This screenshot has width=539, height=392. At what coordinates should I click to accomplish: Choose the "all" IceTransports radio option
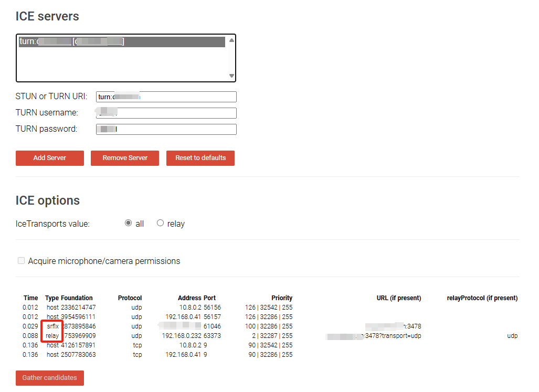(x=129, y=223)
